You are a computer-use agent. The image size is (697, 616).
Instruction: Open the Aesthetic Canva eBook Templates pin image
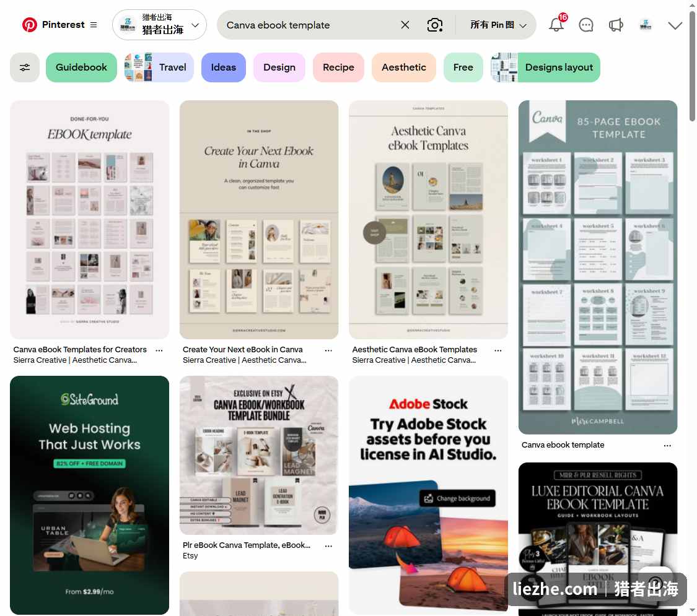[x=428, y=219]
